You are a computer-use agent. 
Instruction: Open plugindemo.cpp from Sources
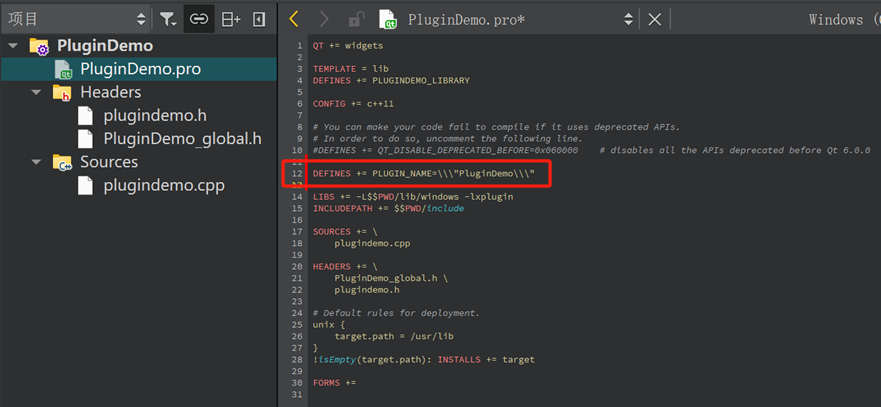point(163,185)
